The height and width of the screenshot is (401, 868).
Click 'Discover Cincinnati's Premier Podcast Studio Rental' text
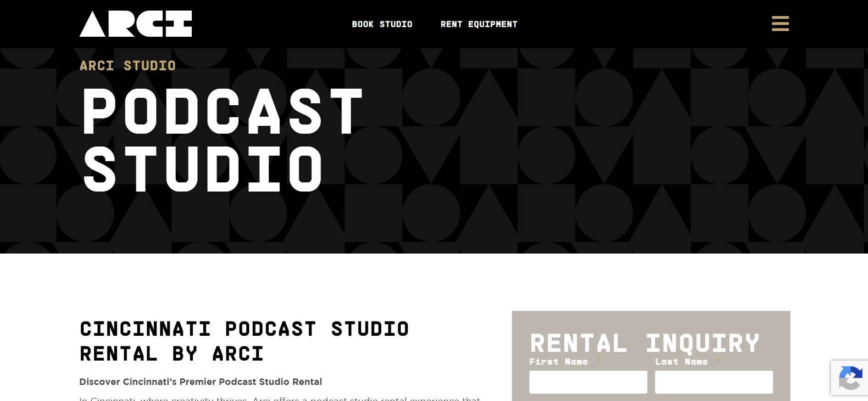pyautogui.click(x=200, y=382)
